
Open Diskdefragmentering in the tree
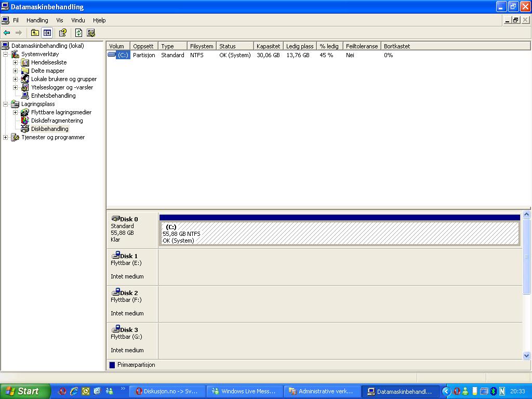click(57, 121)
